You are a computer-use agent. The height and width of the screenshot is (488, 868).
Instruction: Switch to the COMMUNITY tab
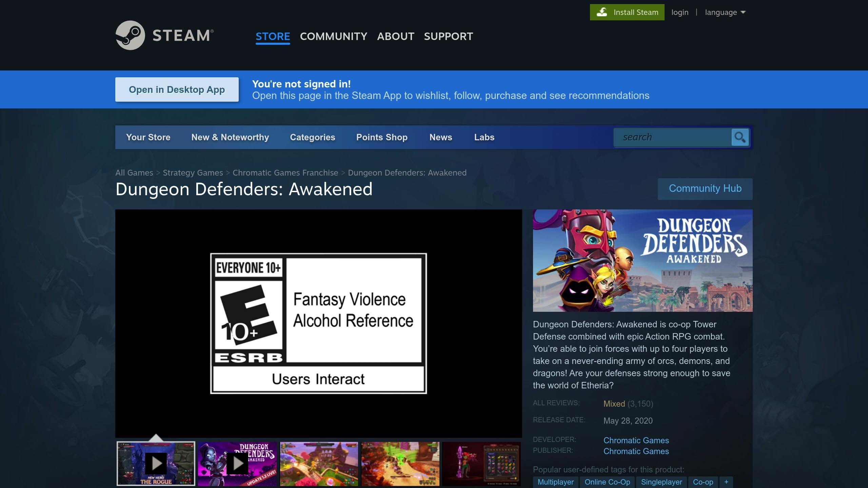click(x=334, y=36)
